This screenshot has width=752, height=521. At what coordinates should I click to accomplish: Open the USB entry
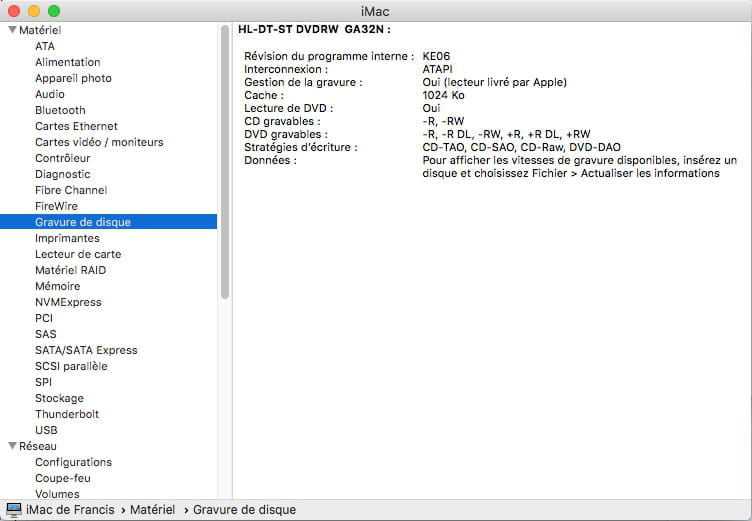[47, 430]
